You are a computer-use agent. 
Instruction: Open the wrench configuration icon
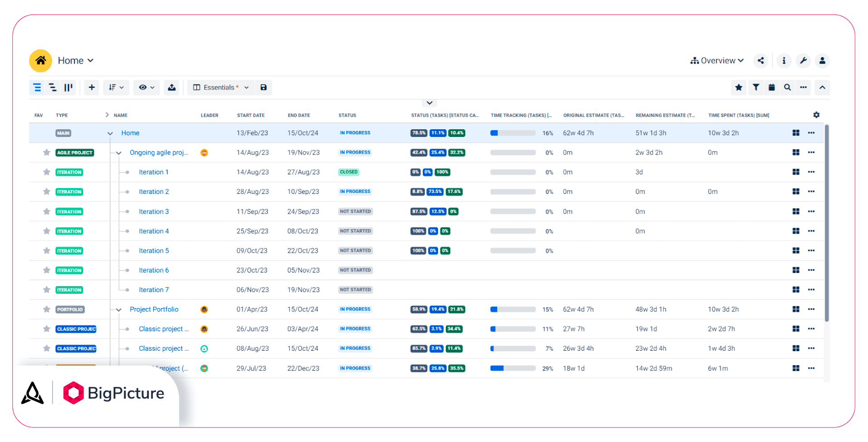click(x=803, y=61)
